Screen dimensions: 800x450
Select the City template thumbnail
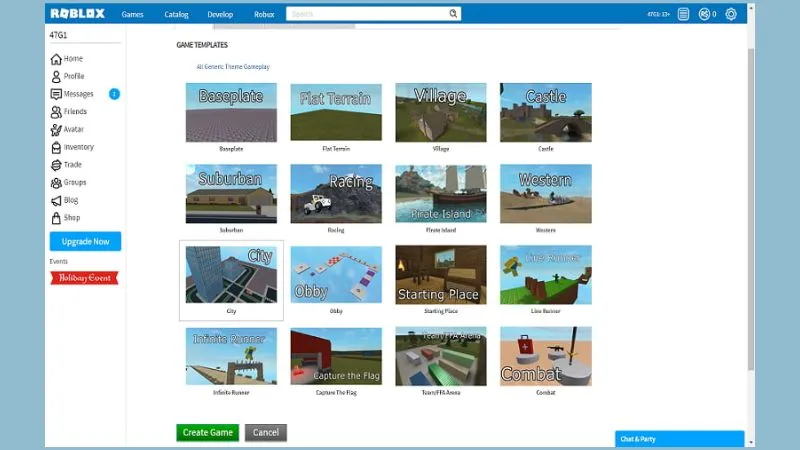tap(231, 275)
